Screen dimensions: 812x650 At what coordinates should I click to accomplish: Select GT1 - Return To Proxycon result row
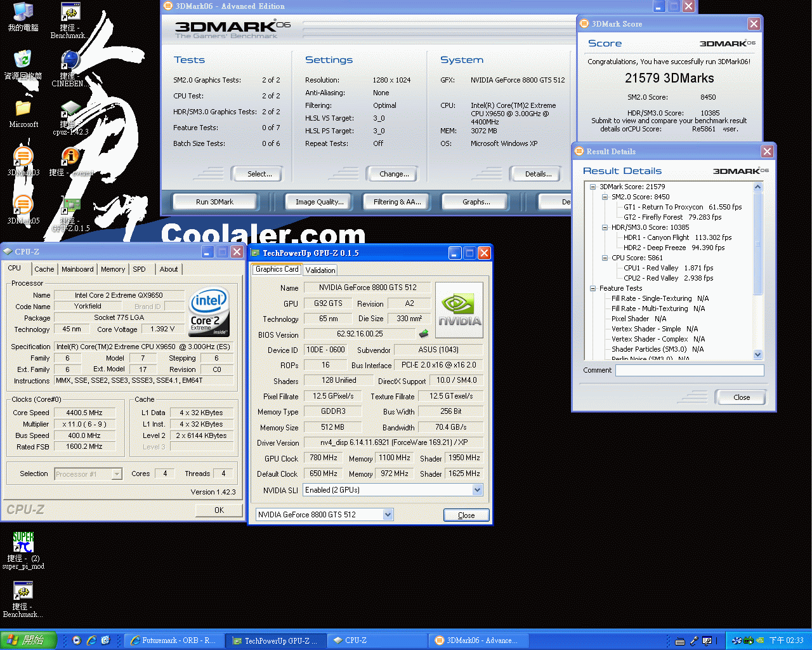click(x=683, y=207)
